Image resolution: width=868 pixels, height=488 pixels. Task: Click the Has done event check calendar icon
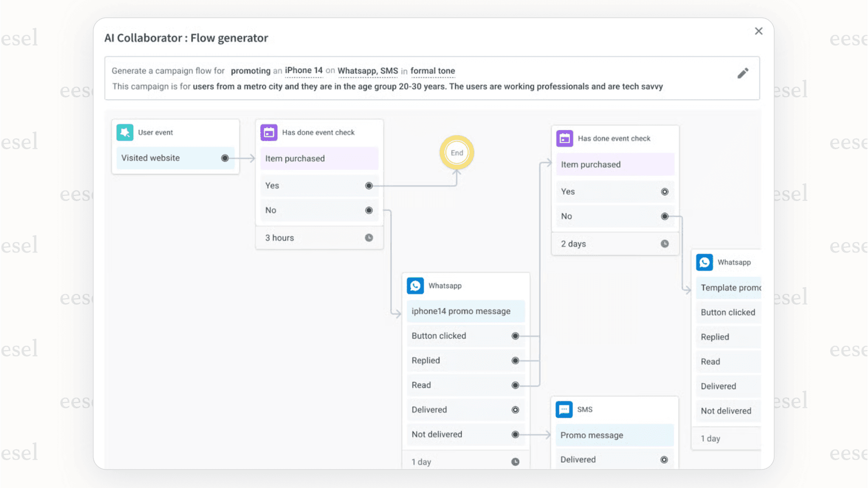coord(269,132)
